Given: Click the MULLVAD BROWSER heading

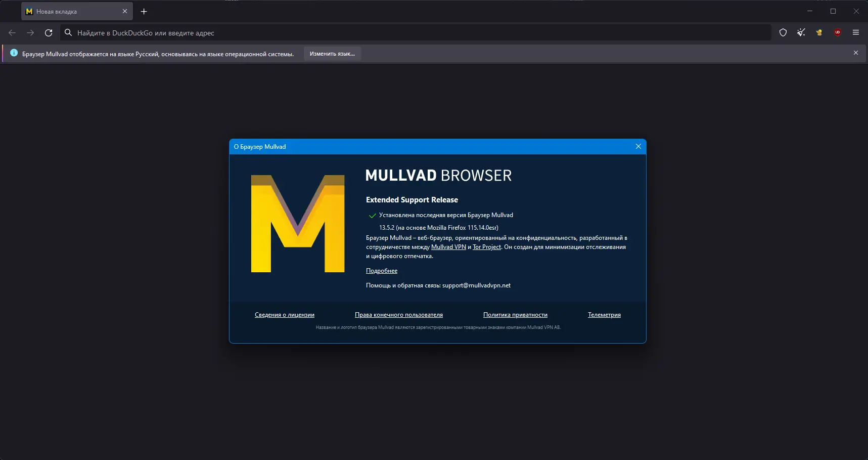Looking at the screenshot, I should (438, 176).
